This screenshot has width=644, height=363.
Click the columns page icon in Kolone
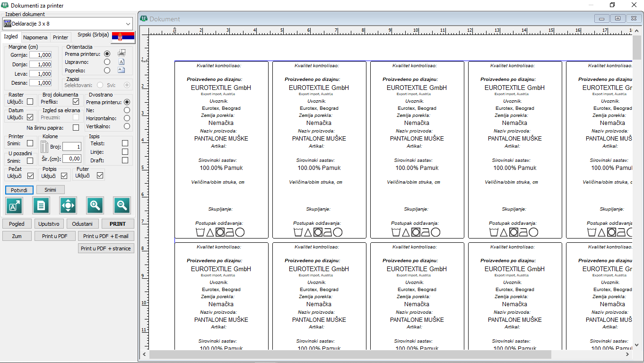pos(44,147)
